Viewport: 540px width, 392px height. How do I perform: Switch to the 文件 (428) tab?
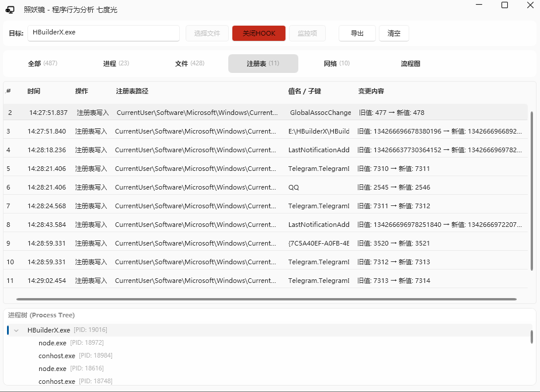(x=190, y=64)
